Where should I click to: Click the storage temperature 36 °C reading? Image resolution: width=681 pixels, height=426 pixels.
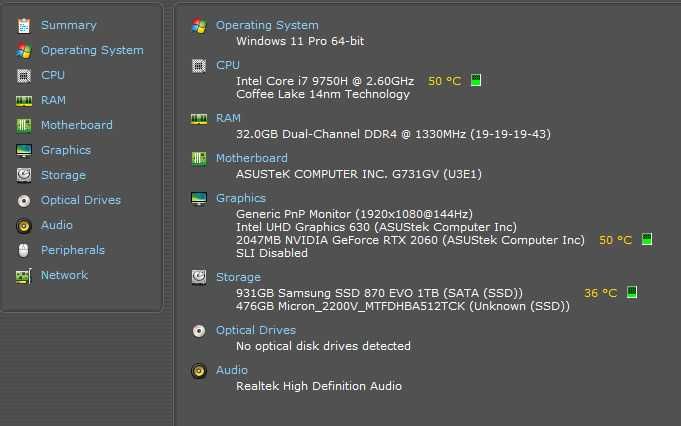click(x=601, y=293)
